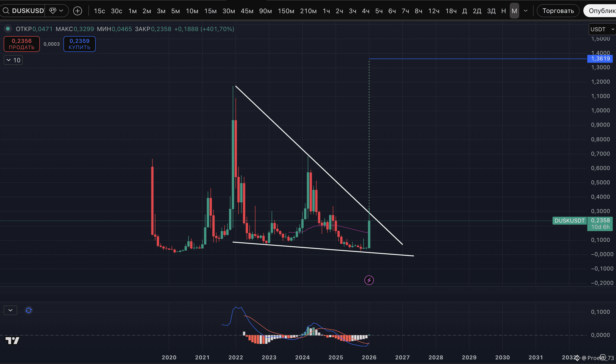Click the green market status dot
Viewport: 616px width, 364px height.
pyautogui.click(x=8, y=29)
